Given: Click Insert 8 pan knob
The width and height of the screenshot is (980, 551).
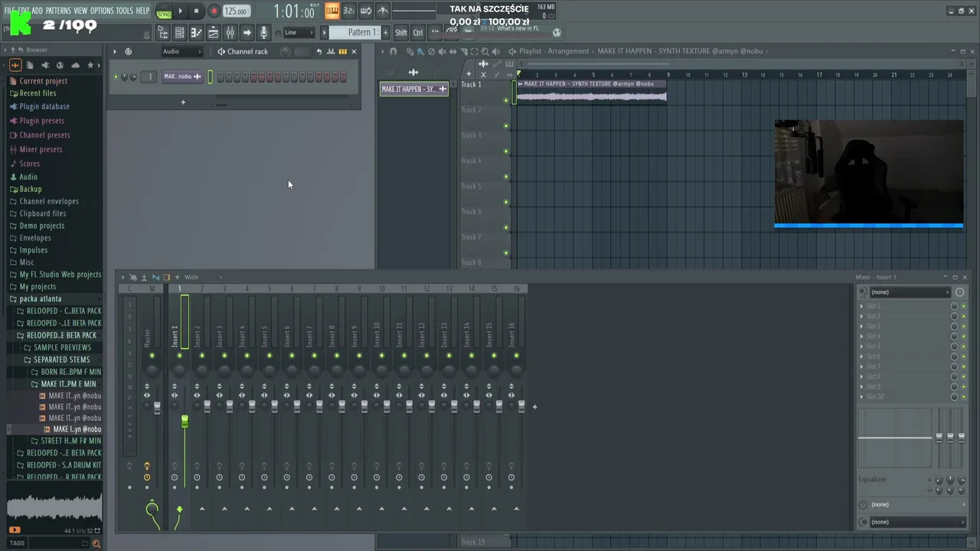Looking at the screenshot, I should [337, 370].
